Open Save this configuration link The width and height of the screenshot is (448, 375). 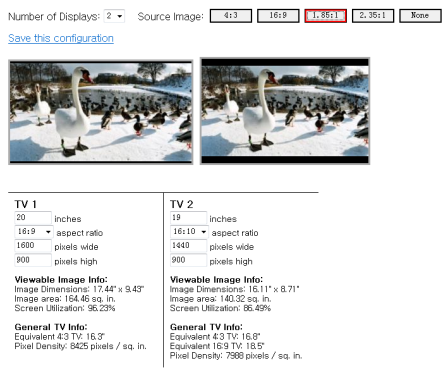click(61, 38)
